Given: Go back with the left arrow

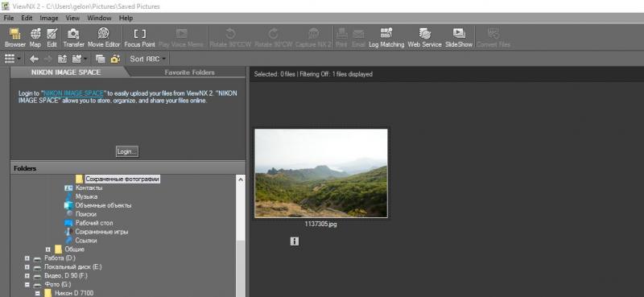Looking at the screenshot, I should point(34,59).
